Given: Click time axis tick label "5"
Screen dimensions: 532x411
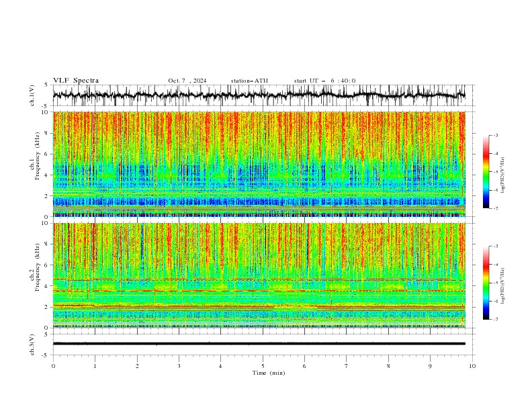Looking at the screenshot, I should pyautogui.click(x=263, y=366).
